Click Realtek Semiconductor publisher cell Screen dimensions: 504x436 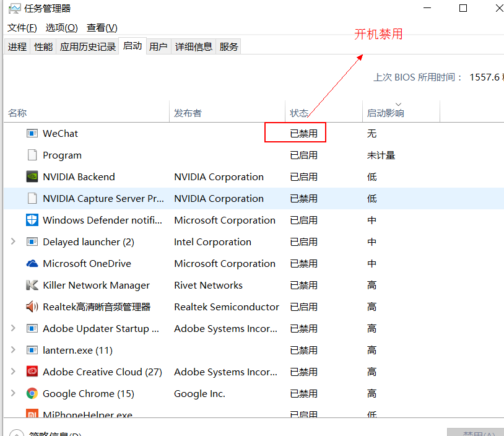[226, 307]
